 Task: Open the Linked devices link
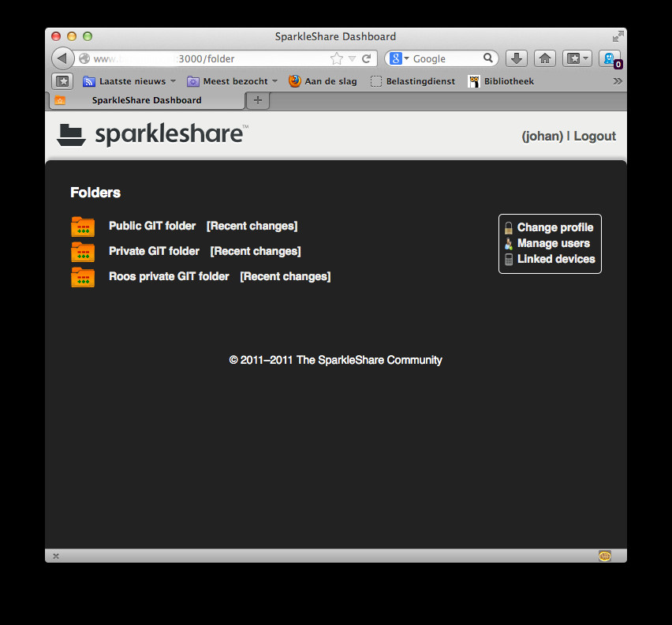coord(556,259)
